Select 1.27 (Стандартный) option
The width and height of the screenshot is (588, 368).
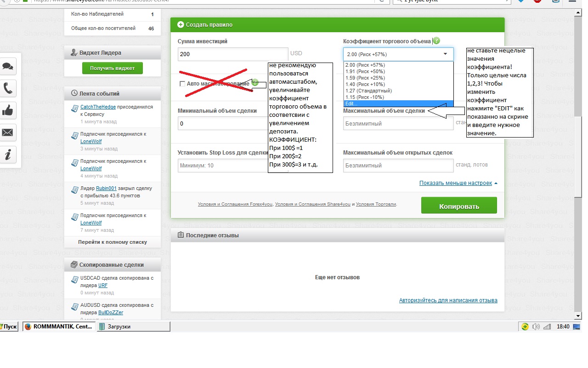pyautogui.click(x=398, y=91)
